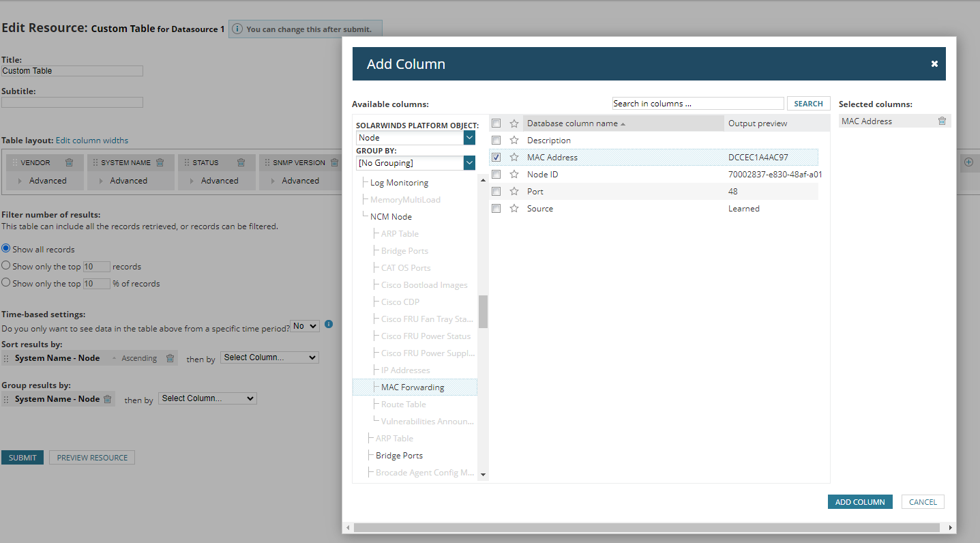Open the Edit column widths link
Screen dimensions: 980x543
[92, 141]
